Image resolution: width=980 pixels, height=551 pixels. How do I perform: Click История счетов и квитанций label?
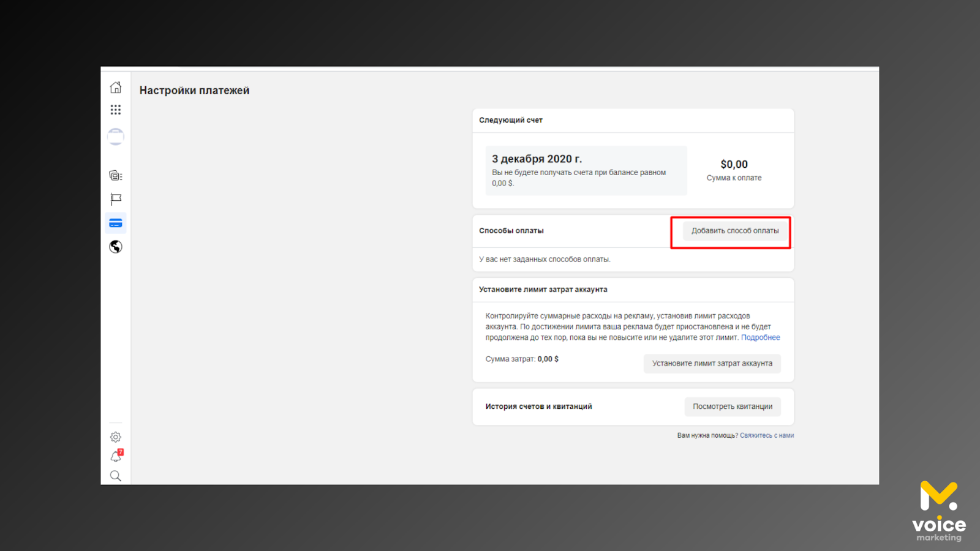point(539,407)
